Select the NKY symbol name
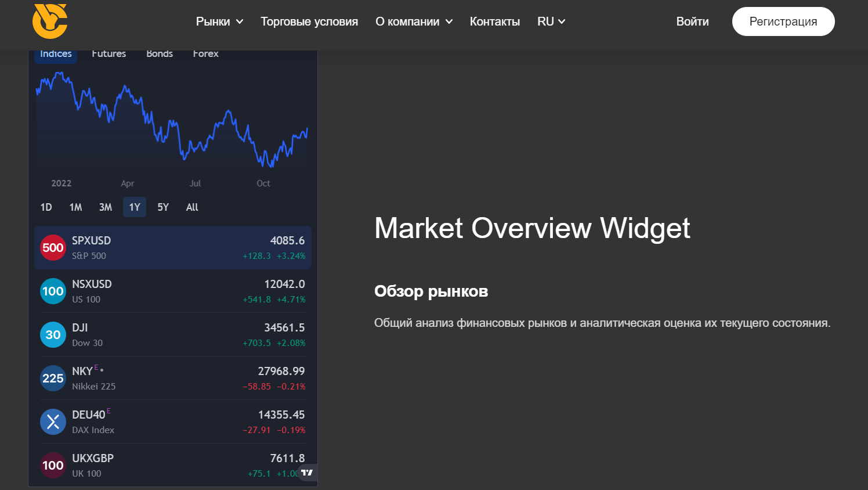 pyautogui.click(x=82, y=371)
